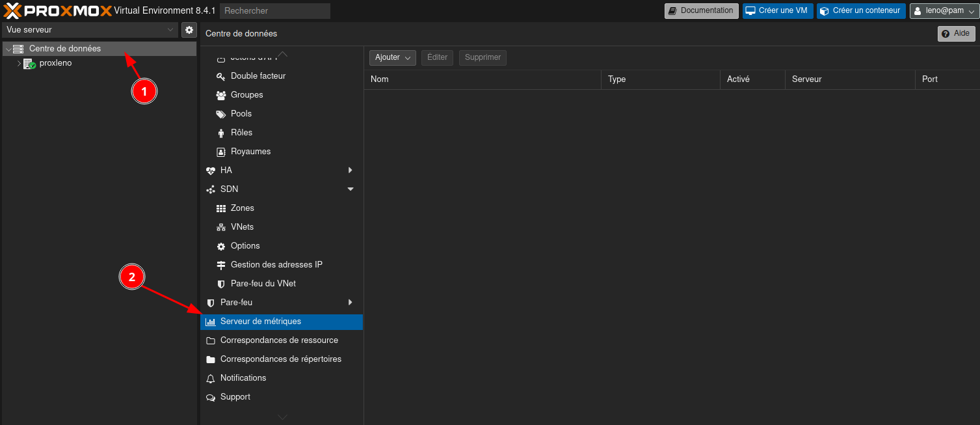Expand the HA submenu arrow
This screenshot has height=425, width=980.
click(351, 171)
